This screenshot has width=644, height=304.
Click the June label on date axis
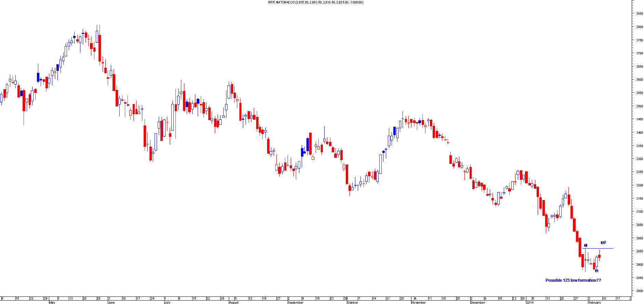111,302
